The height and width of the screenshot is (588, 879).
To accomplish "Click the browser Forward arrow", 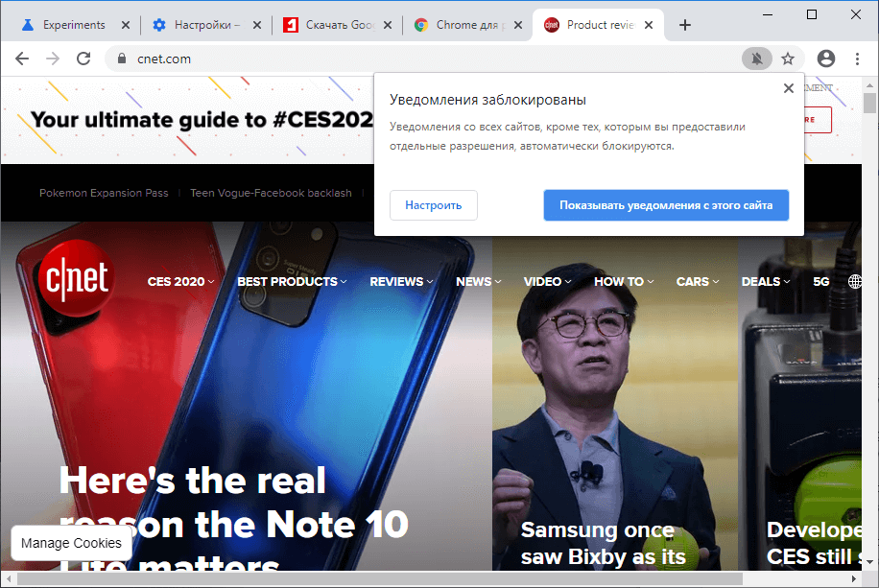I will (x=53, y=59).
